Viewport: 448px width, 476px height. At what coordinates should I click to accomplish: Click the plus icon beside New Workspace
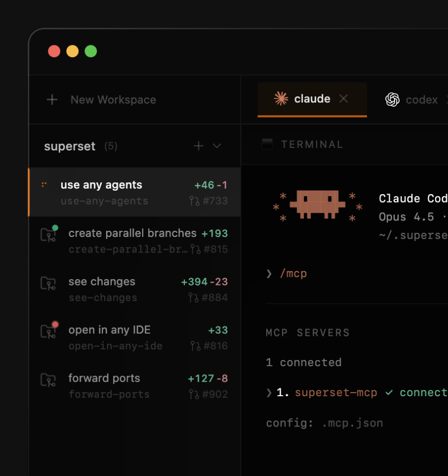click(52, 99)
